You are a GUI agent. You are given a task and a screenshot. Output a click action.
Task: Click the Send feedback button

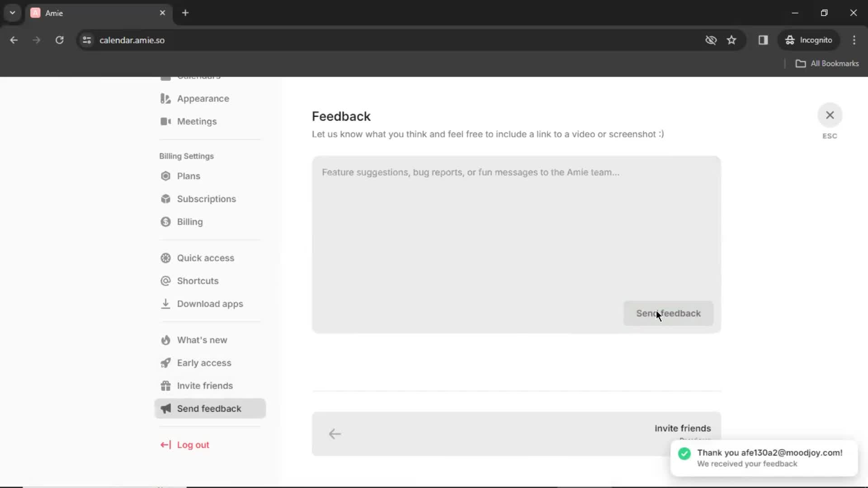668,314
